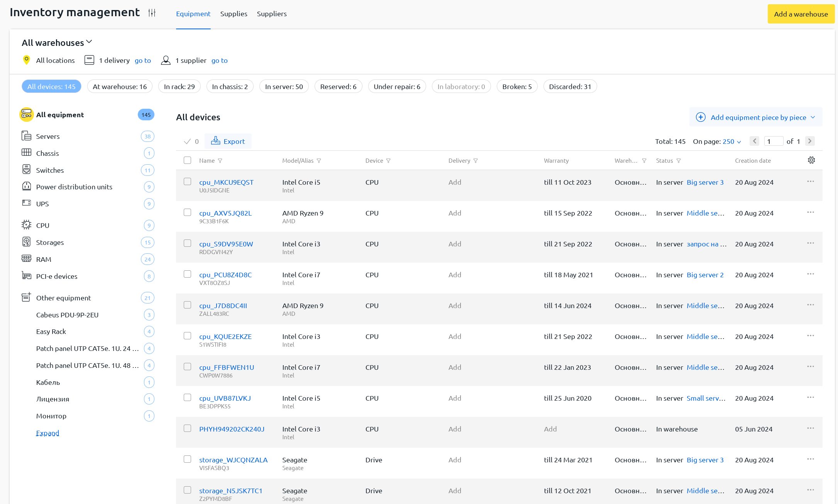Click the settings sliders icon beside Inventory management

pyautogui.click(x=152, y=13)
